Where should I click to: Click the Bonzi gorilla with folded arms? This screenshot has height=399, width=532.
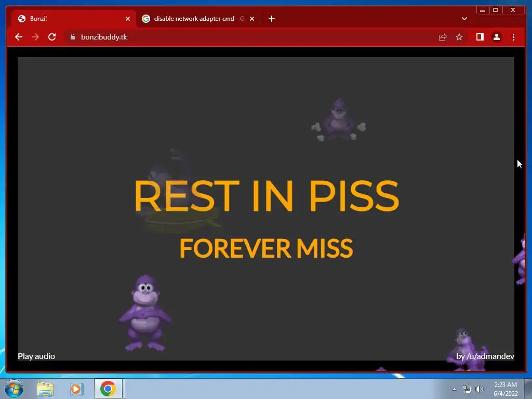pos(145,313)
